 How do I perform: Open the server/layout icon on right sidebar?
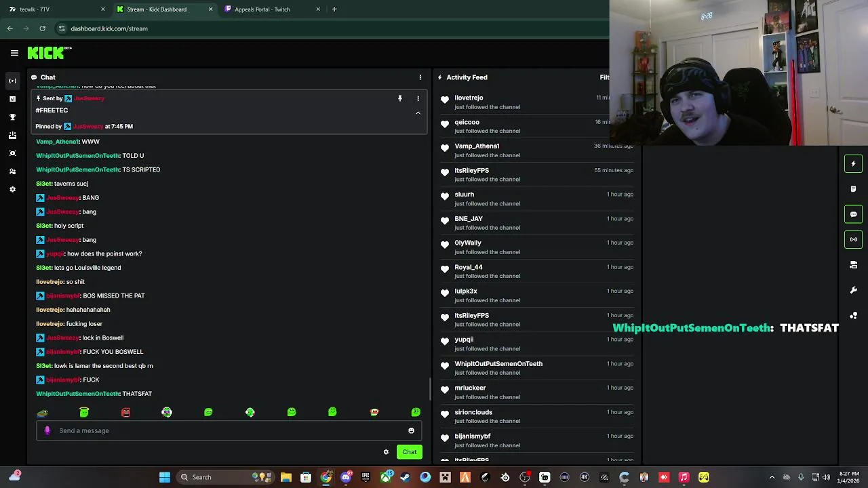point(853,265)
